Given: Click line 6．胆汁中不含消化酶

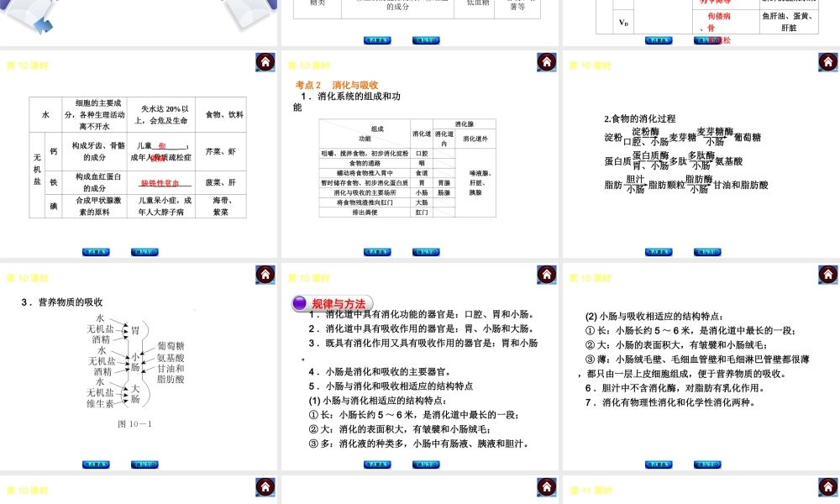Looking at the screenshot, I should 675,388.
